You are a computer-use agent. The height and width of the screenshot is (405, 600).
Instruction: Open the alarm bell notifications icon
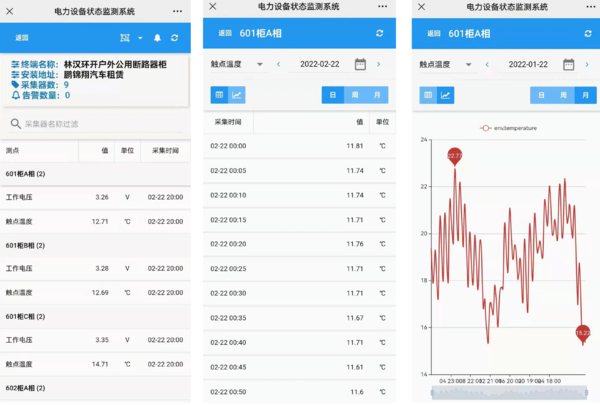pos(157,38)
